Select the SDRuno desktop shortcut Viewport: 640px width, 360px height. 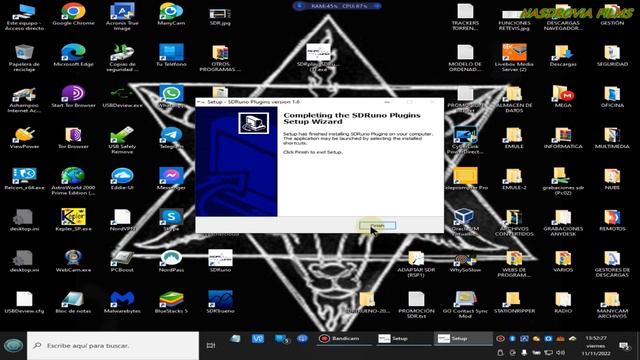pyautogui.click(x=220, y=261)
